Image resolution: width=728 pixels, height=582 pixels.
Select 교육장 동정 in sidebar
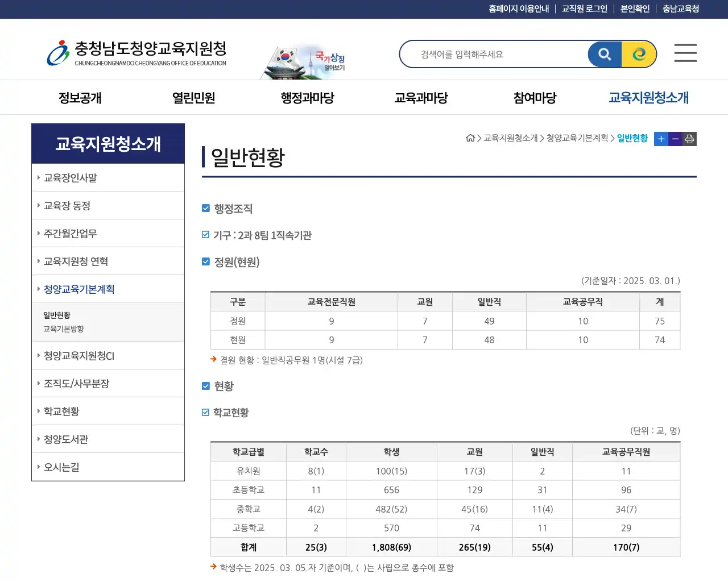(108, 206)
